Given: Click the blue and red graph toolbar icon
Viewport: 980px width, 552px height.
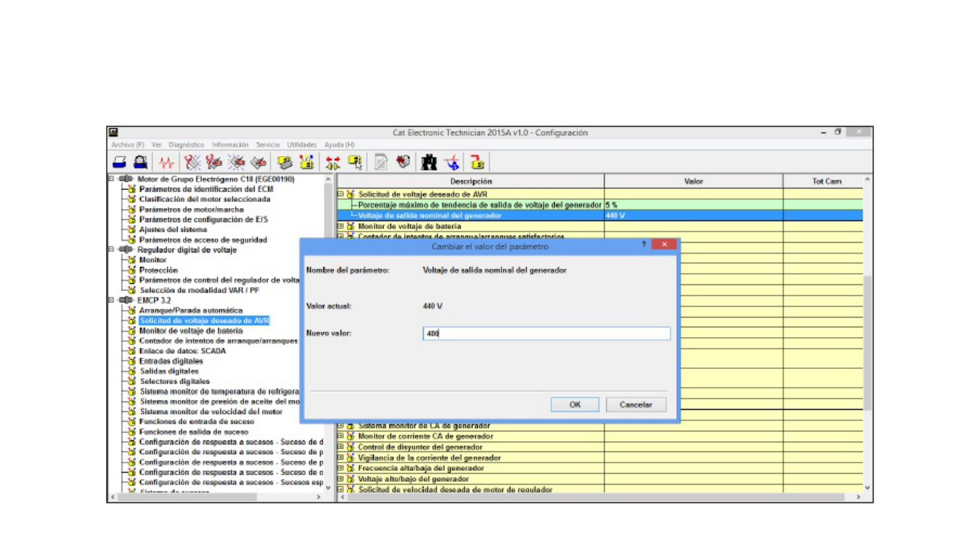Looking at the screenshot, I should (x=452, y=162).
